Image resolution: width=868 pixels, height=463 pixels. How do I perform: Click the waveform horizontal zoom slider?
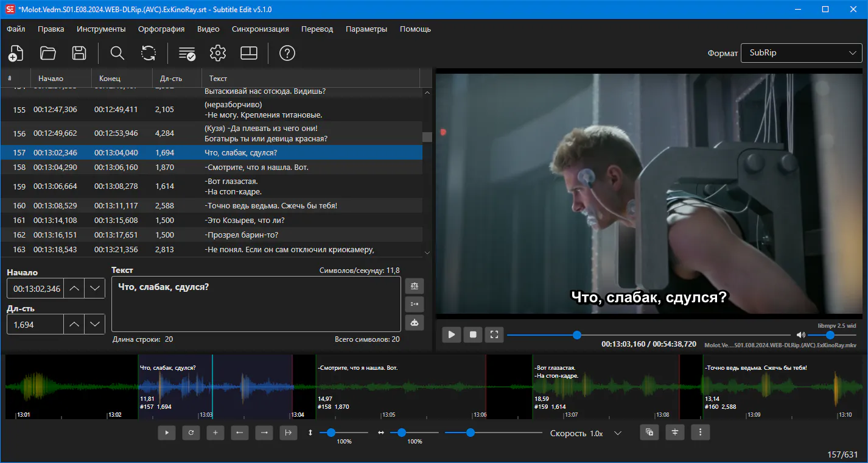point(414,433)
